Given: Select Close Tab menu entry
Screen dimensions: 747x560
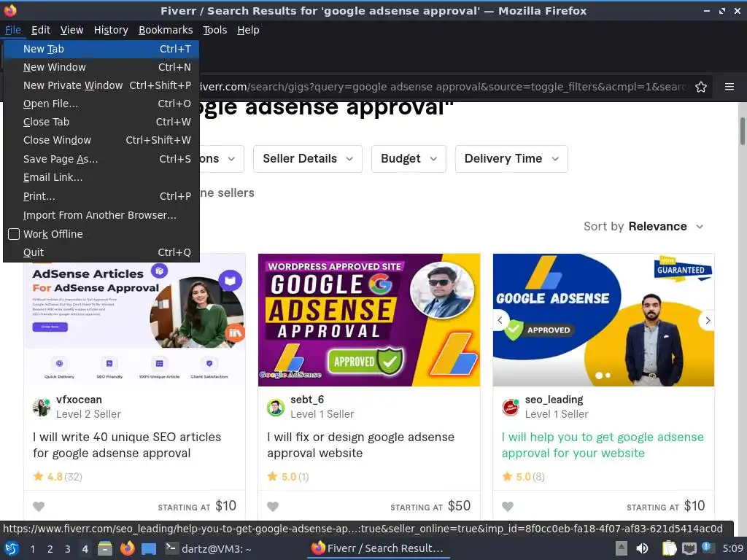Looking at the screenshot, I should [101, 122].
